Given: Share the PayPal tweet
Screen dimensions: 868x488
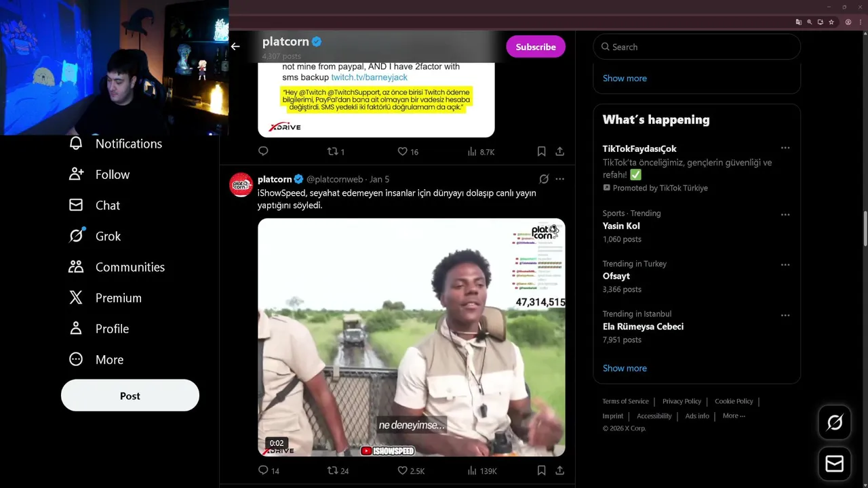Looking at the screenshot, I should coord(559,151).
